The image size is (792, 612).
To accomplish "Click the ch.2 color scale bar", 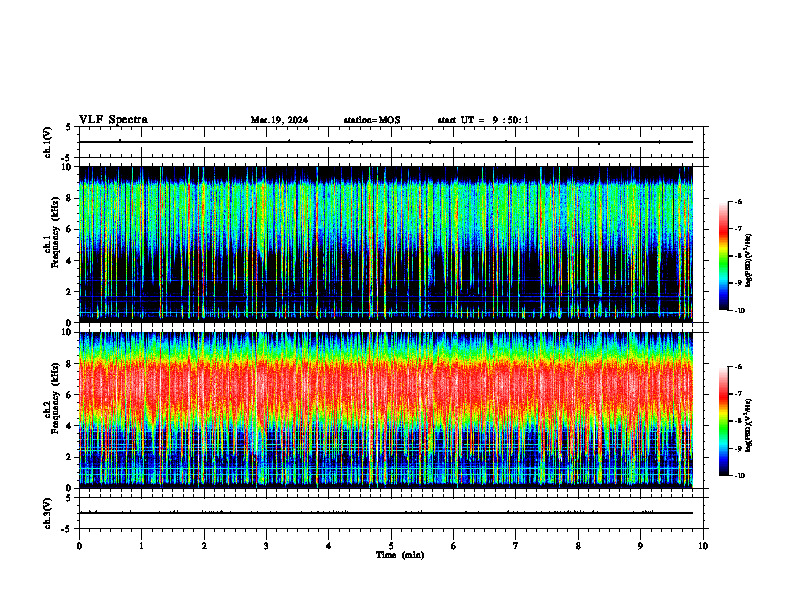I will 724,421.
